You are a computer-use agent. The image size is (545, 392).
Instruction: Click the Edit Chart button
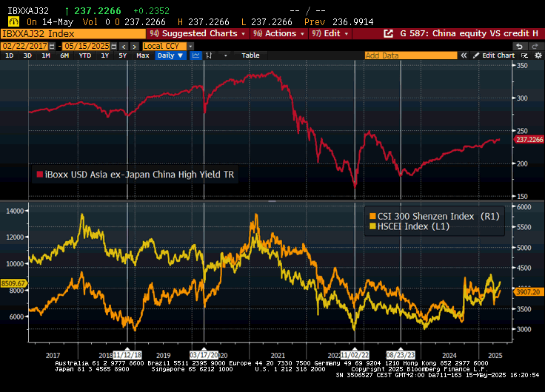click(494, 55)
